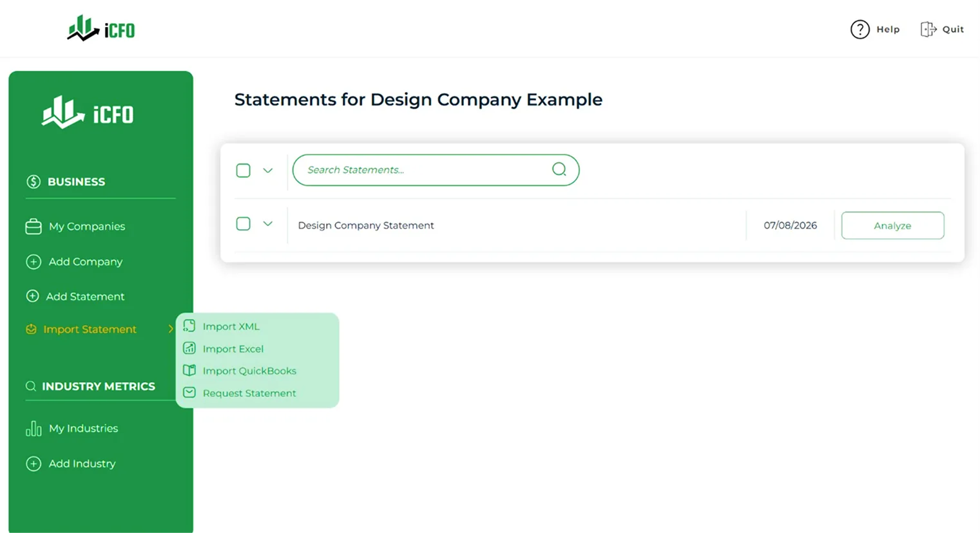Click the Quit link text

[953, 29]
